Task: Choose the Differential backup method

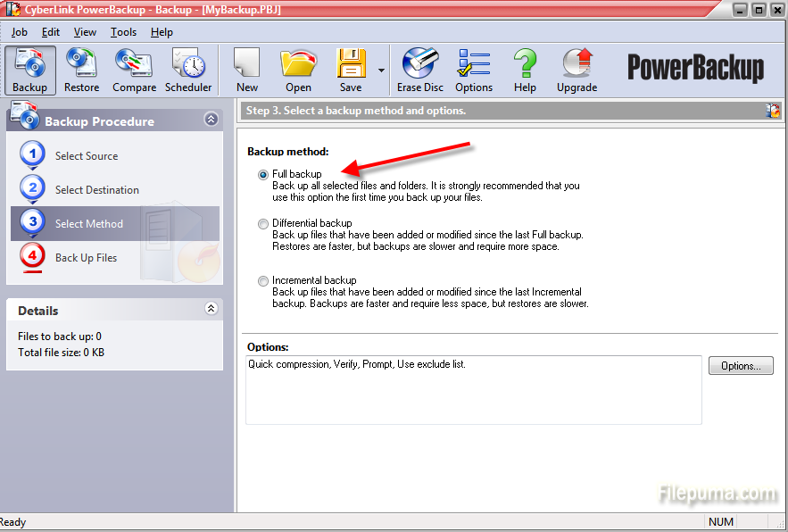Action: [263, 224]
